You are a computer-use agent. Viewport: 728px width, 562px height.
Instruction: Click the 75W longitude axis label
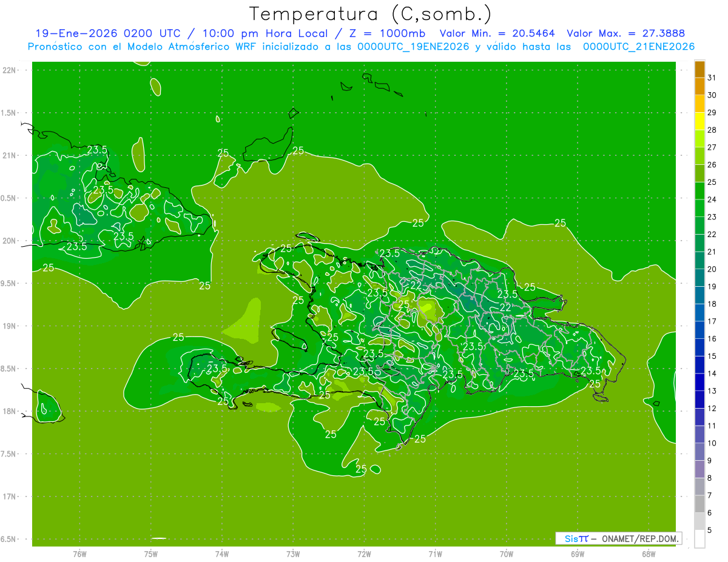151,554
